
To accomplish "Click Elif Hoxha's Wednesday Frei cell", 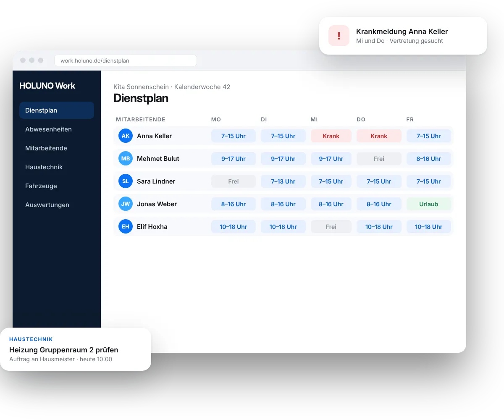I will pyautogui.click(x=331, y=227).
